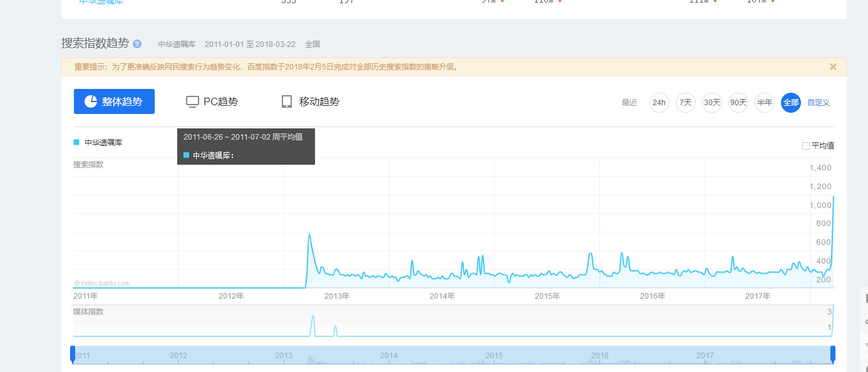Select the 全部 time range
Screen dimensions: 868x372
(x=791, y=103)
